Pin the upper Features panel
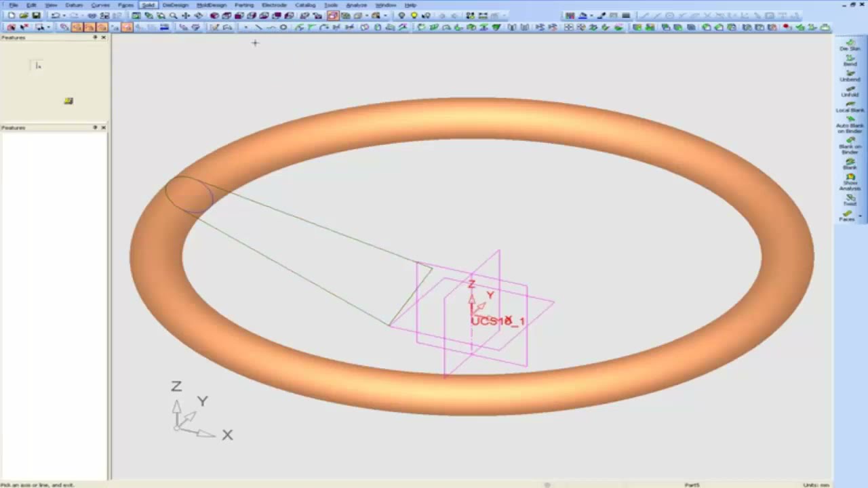The height and width of the screenshot is (488, 868). 95,37
